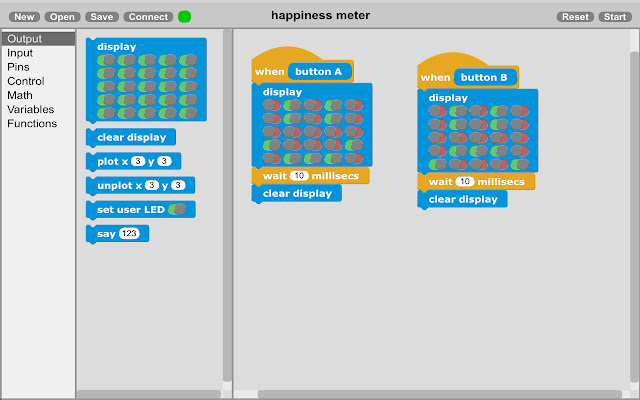Open the Control category

[26, 81]
